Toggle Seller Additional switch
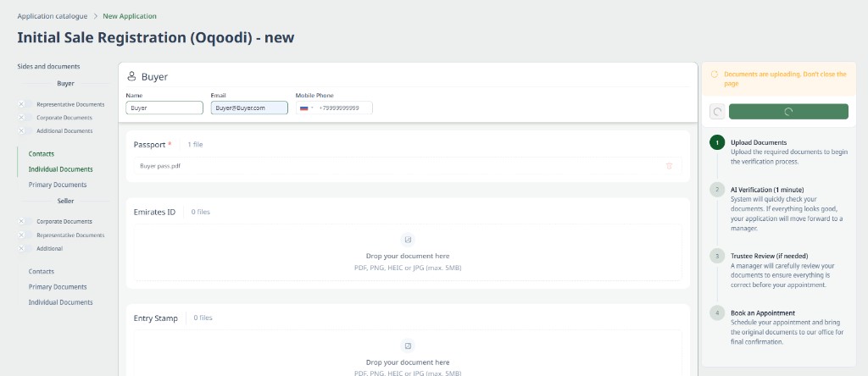868x376 pixels. (x=25, y=248)
